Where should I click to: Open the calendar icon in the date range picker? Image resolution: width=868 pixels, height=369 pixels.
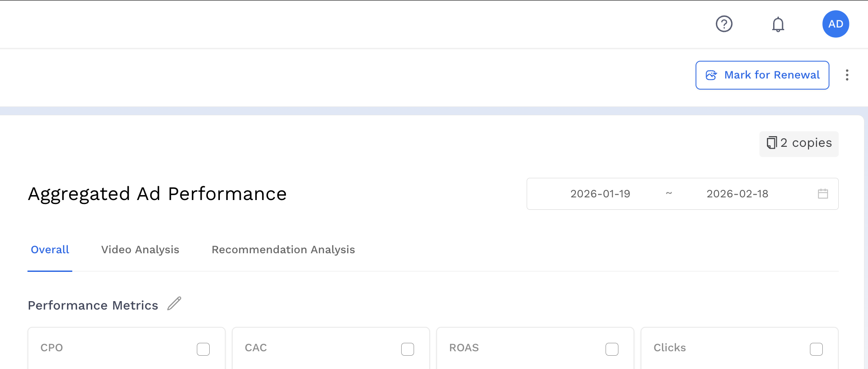point(823,193)
